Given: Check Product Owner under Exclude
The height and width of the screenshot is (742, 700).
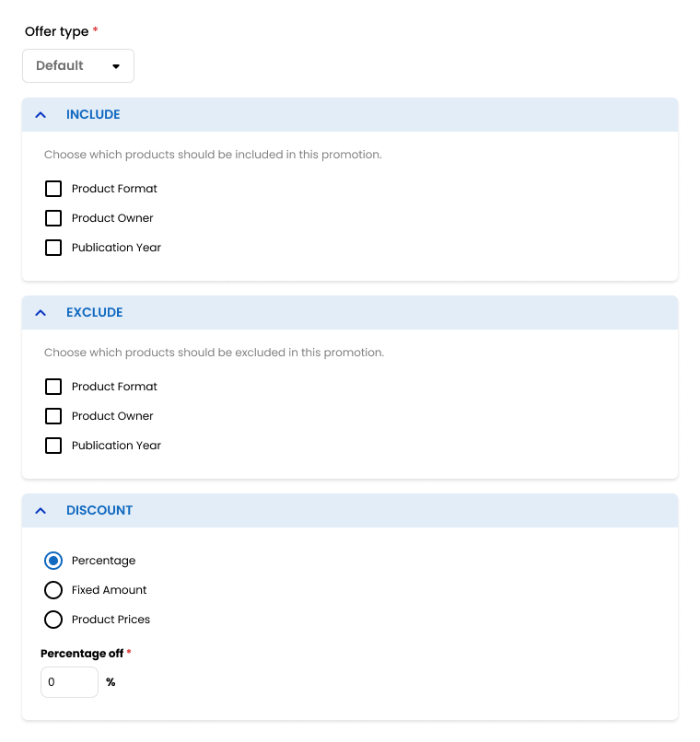Looking at the screenshot, I should pyautogui.click(x=53, y=416).
